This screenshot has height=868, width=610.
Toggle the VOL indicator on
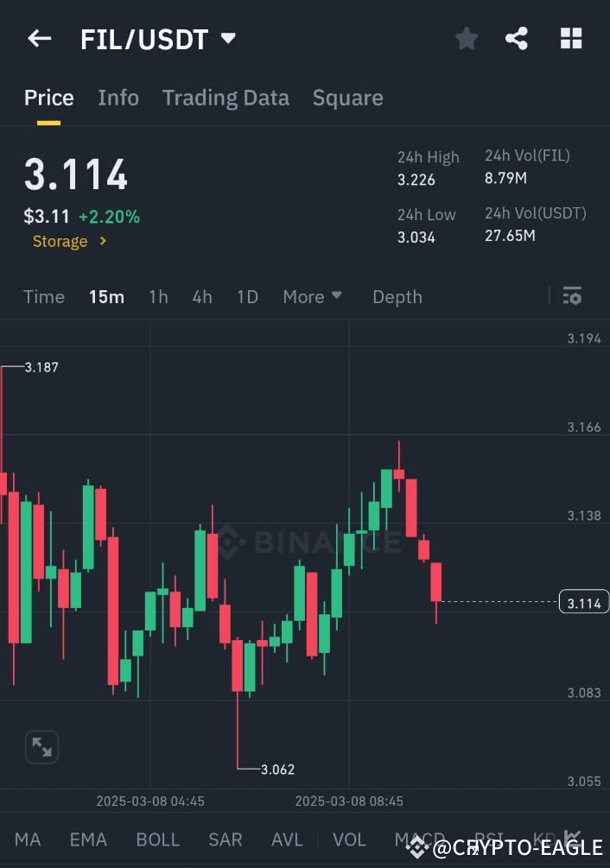tap(349, 839)
